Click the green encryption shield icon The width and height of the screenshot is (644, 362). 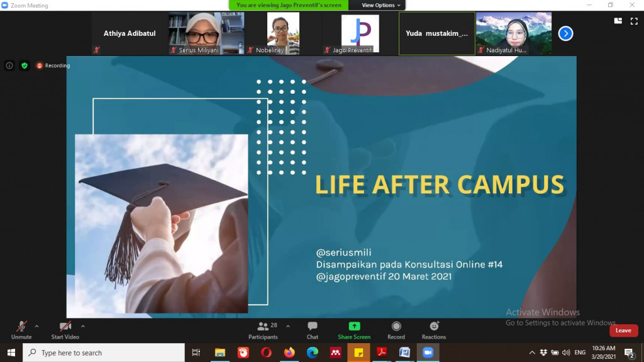point(25,65)
